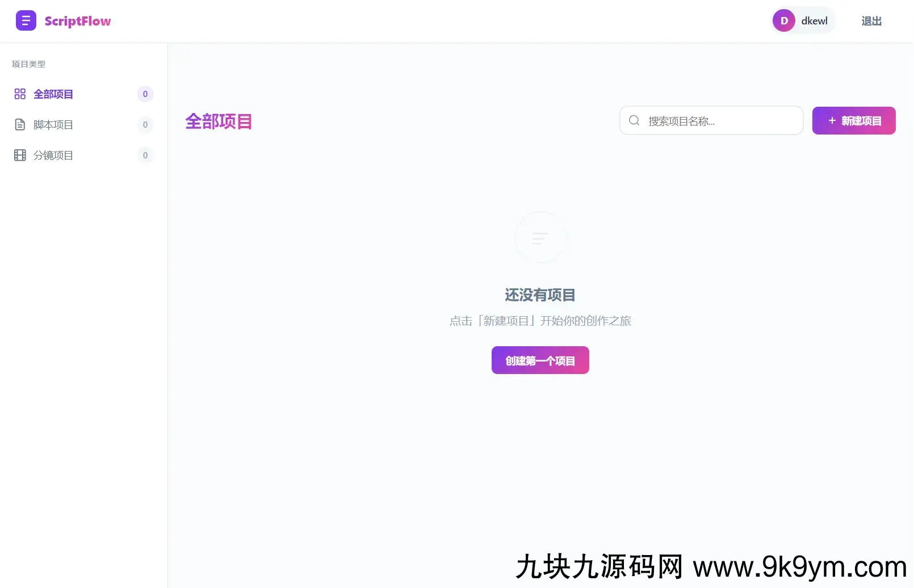Click the ScriptFlow brand name text
This screenshot has height=588, width=914.
78,21
